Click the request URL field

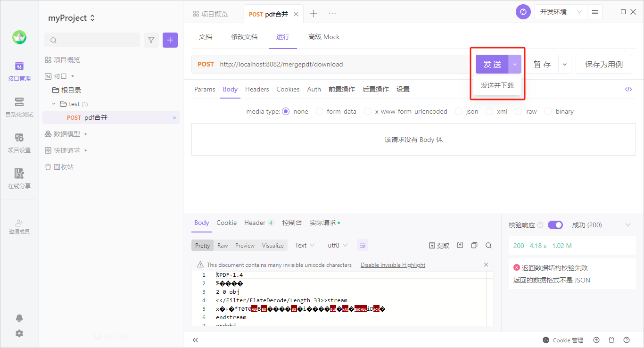330,64
